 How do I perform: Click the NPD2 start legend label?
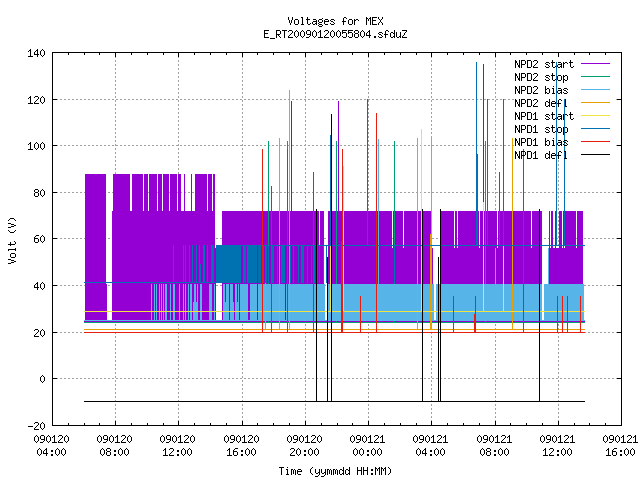pos(544,64)
